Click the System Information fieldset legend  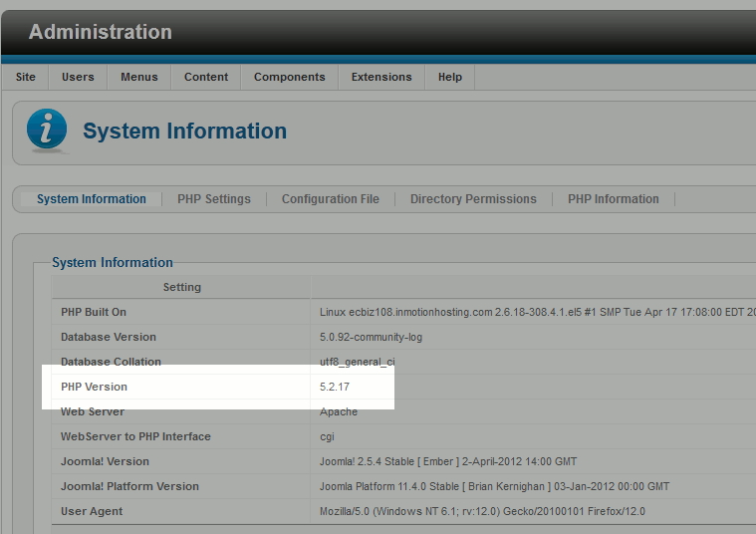coord(113,262)
